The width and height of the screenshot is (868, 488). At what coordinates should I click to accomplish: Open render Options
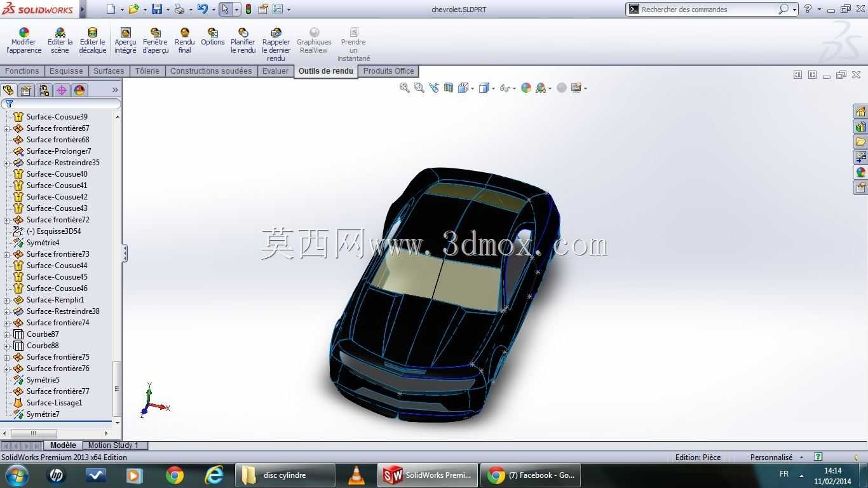point(213,37)
